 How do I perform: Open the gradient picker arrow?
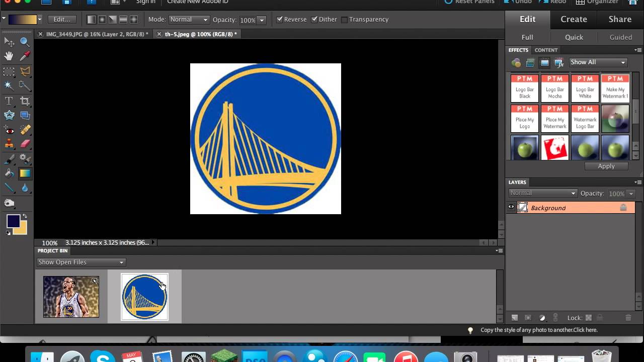[39, 20]
